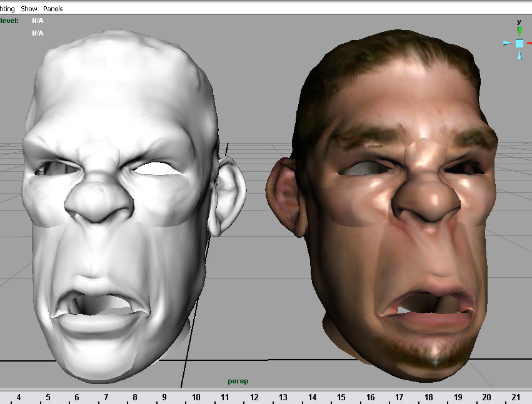Click the level N/A heads-up display value
532x404 pixels.
pos(38,21)
